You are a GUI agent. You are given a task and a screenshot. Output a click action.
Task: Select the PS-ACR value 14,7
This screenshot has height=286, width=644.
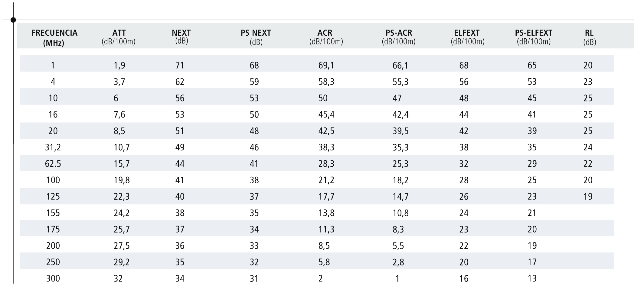click(x=400, y=197)
